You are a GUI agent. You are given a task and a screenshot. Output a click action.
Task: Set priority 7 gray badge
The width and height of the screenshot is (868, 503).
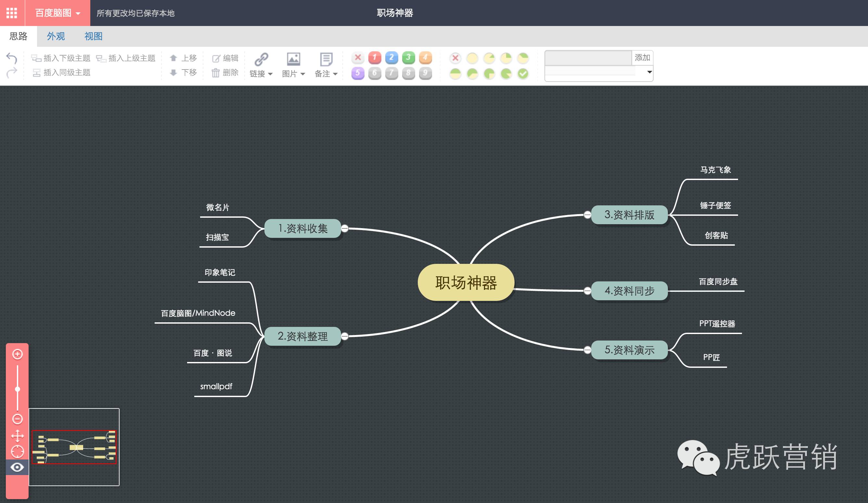click(392, 73)
